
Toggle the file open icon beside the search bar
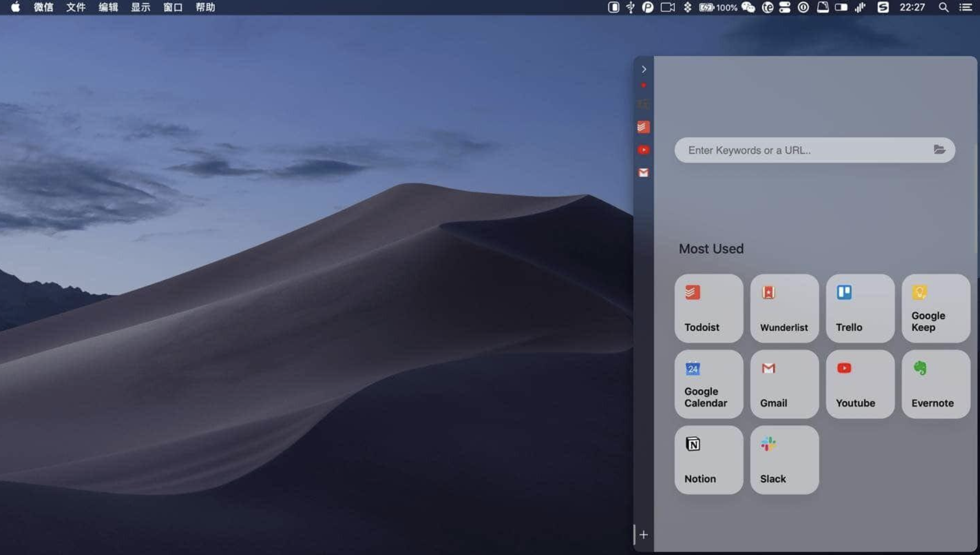coord(939,150)
